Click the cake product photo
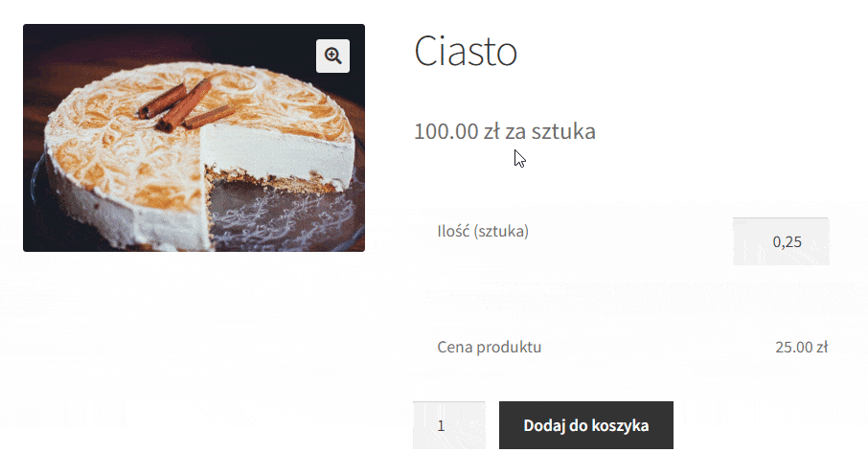The width and height of the screenshot is (868, 475). [194, 138]
